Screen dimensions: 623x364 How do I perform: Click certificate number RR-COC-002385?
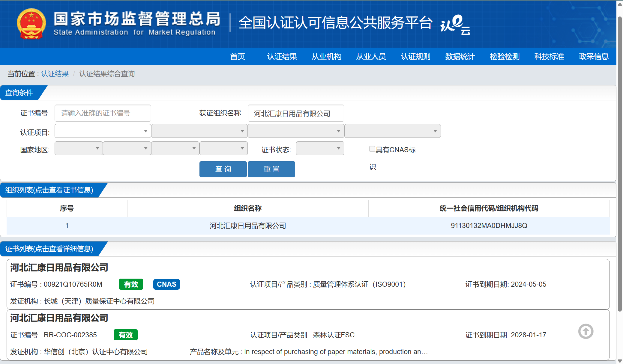(x=70, y=335)
